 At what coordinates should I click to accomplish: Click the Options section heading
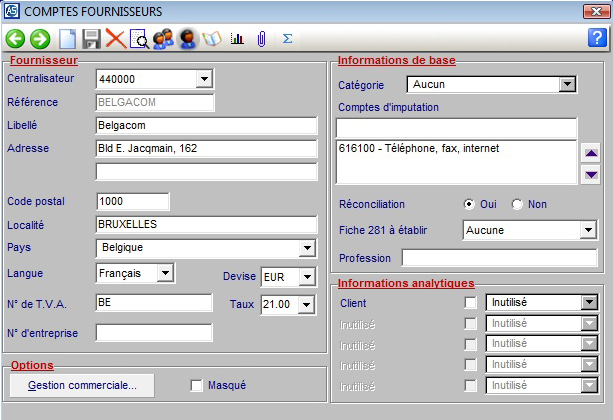(32, 365)
